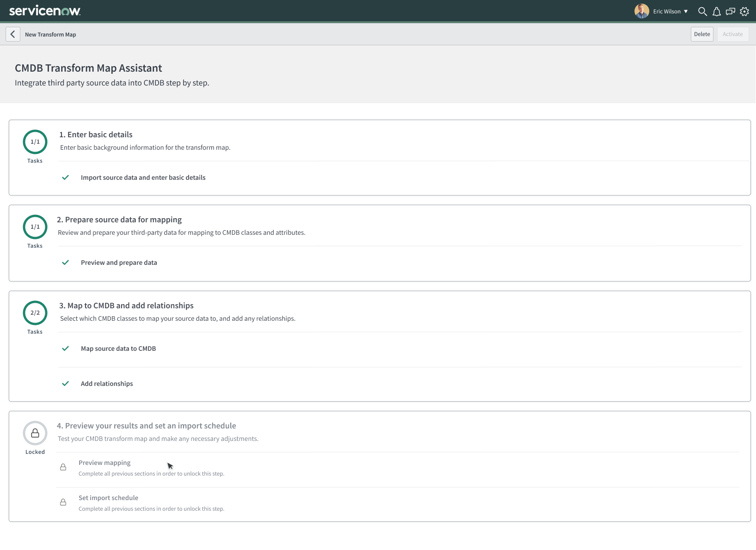Open the settings gear icon
Viewport: 756px width, 550px height.
[x=744, y=12]
